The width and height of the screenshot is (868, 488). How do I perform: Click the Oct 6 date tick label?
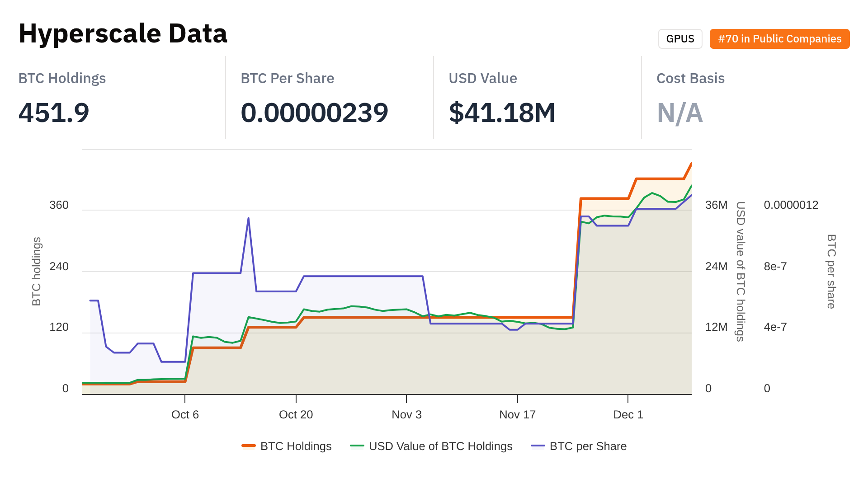(185, 414)
